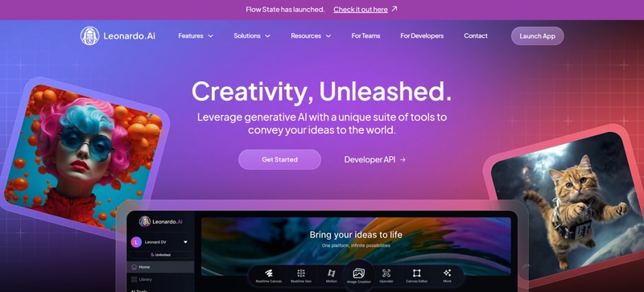Open the Leonard DV account dropdown arrow
Screen dimensions: 644x292
(x=185, y=242)
